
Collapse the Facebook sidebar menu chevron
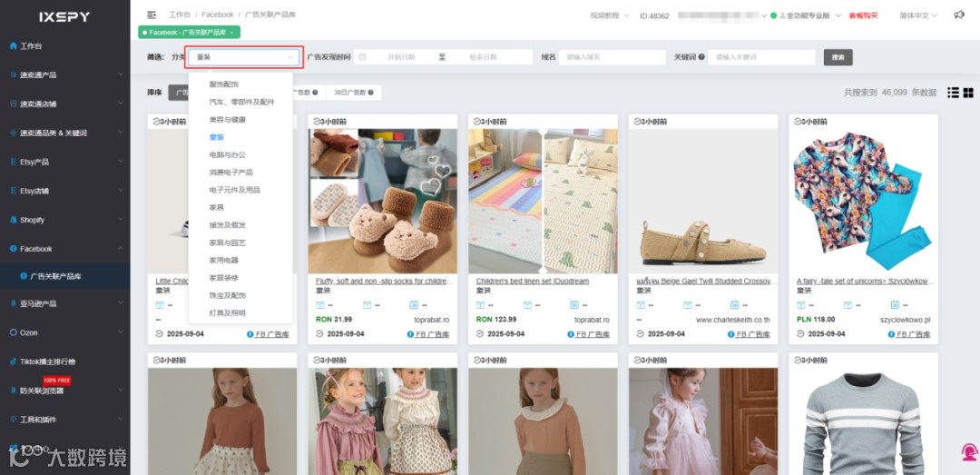point(122,249)
